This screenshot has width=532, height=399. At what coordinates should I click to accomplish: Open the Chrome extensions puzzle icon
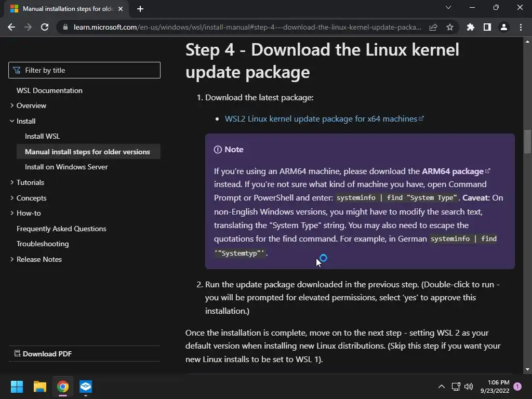click(471, 27)
